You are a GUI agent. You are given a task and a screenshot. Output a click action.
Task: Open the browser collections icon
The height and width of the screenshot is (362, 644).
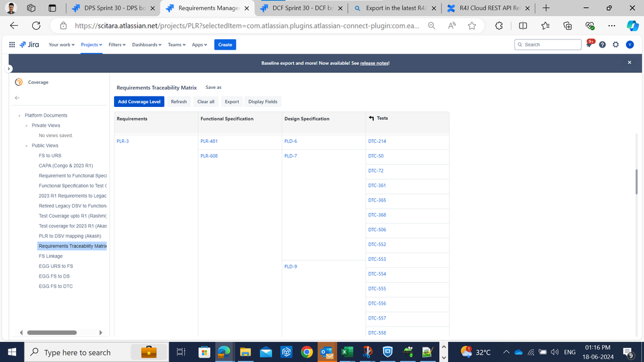[567, 26]
